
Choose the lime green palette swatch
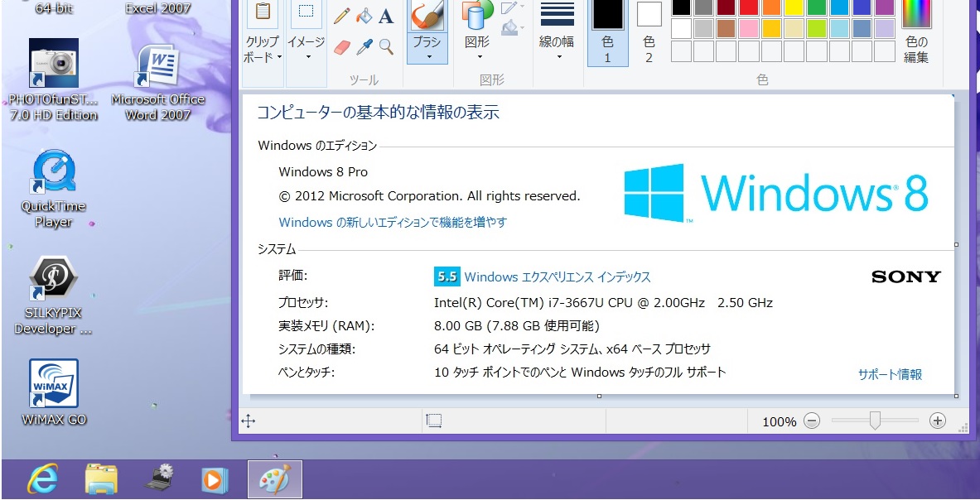(817, 29)
